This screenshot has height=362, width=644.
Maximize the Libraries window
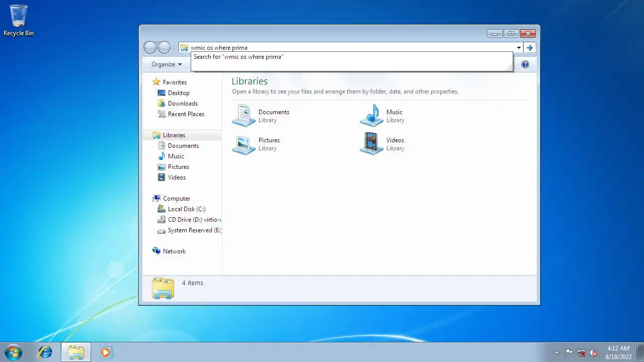point(511,34)
